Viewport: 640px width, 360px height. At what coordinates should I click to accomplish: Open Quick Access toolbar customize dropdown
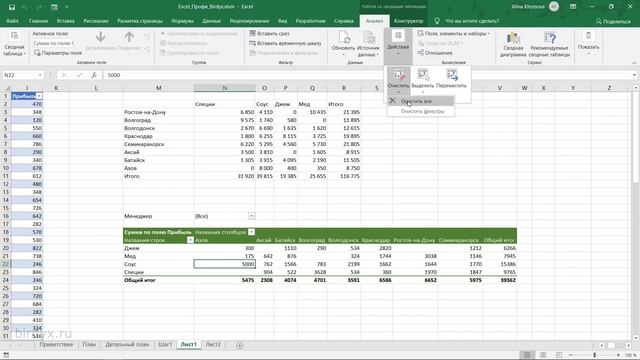pyautogui.click(x=67, y=7)
